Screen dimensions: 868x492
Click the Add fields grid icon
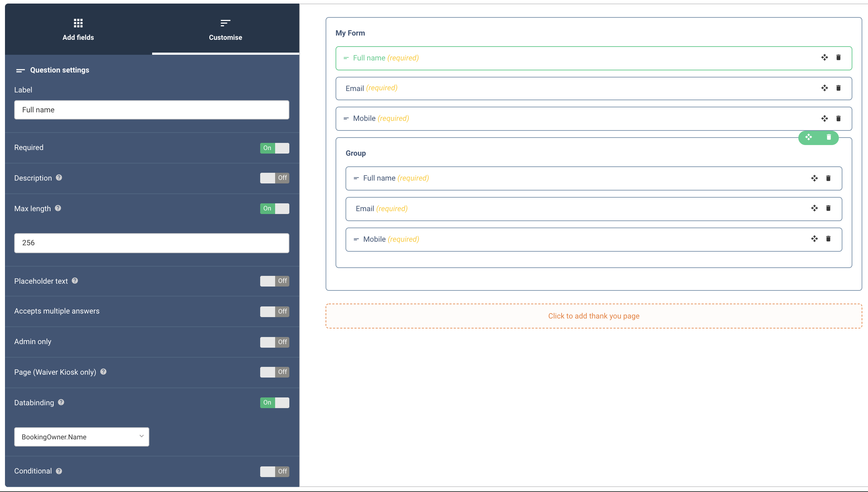[78, 23]
